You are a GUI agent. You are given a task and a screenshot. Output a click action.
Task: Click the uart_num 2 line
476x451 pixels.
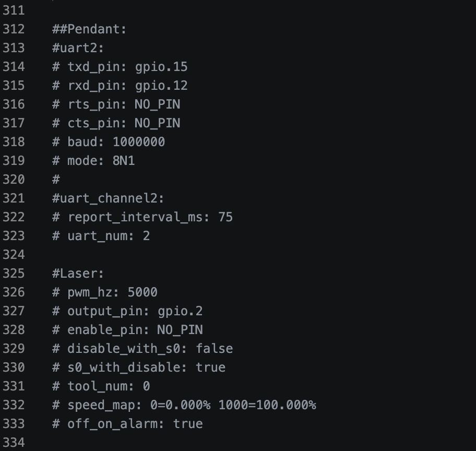pyautogui.click(x=101, y=236)
